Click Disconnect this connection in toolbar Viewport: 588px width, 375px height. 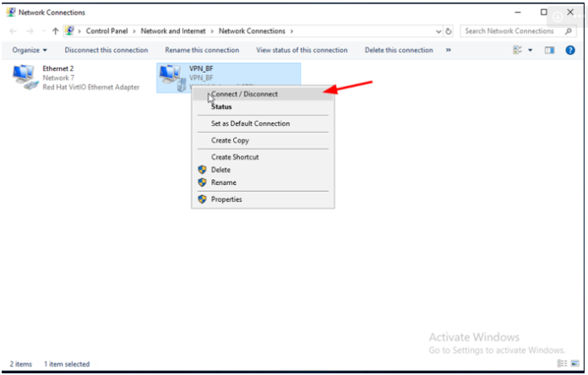[x=106, y=50]
